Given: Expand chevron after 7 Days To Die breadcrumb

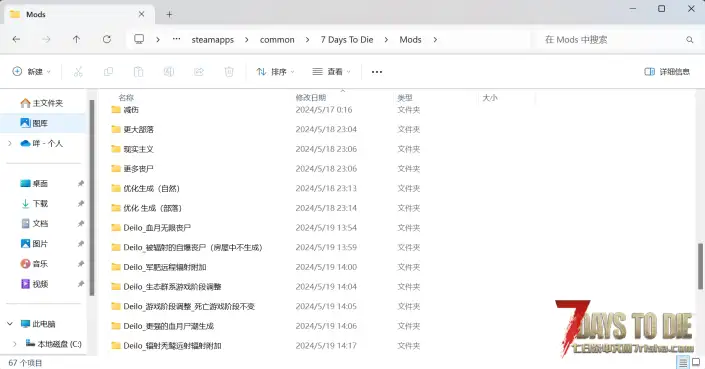Looking at the screenshot, I should pos(386,40).
